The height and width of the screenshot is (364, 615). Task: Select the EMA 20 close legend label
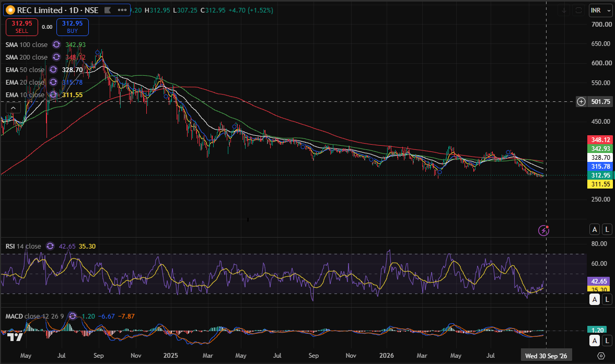coord(25,83)
